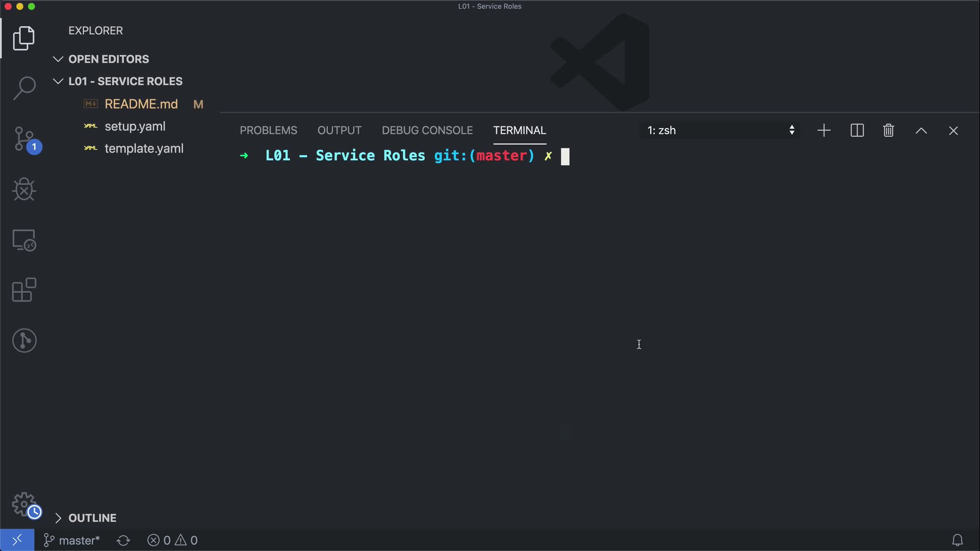The image size is (980, 551).
Task: Click errors and warnings count in status bar
Action: (x=173, y=540)
